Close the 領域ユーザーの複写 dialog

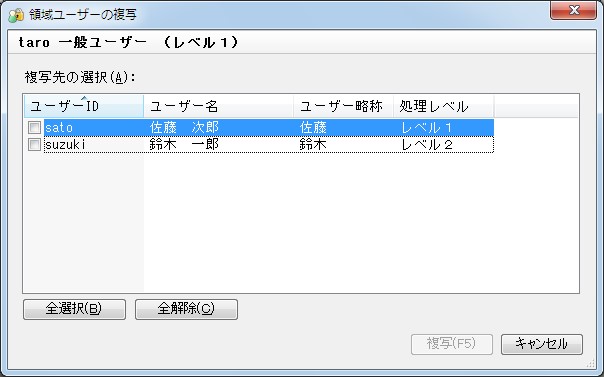[x=574, y=10]
